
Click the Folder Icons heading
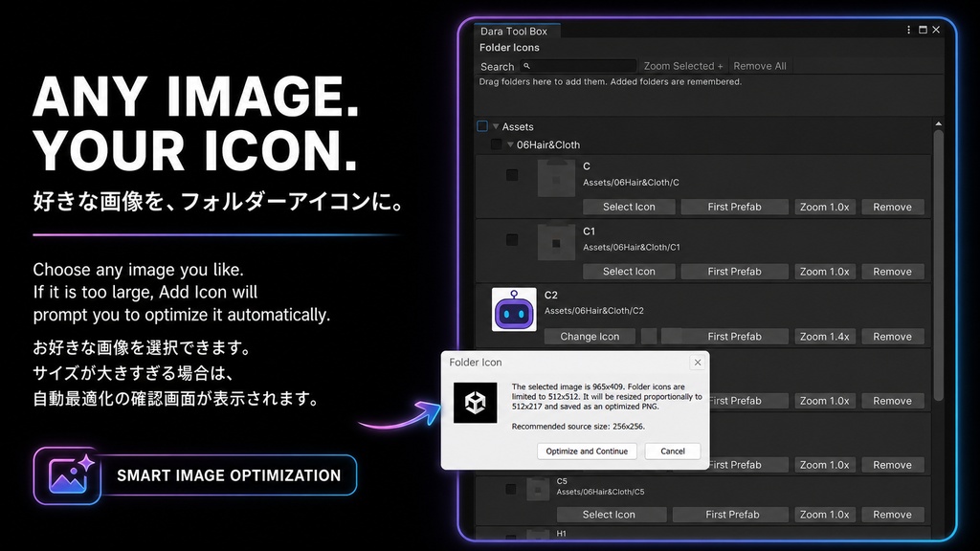[509, 48]
